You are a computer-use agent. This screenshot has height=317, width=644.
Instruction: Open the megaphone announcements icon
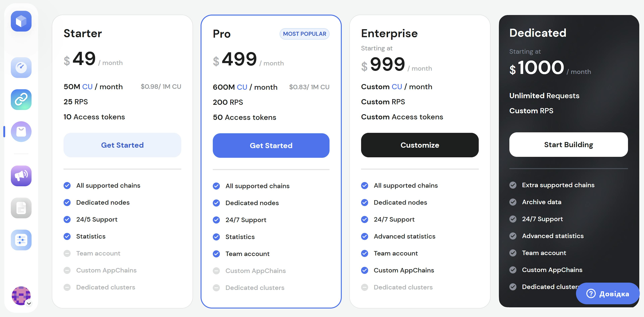tap(21, 176)
